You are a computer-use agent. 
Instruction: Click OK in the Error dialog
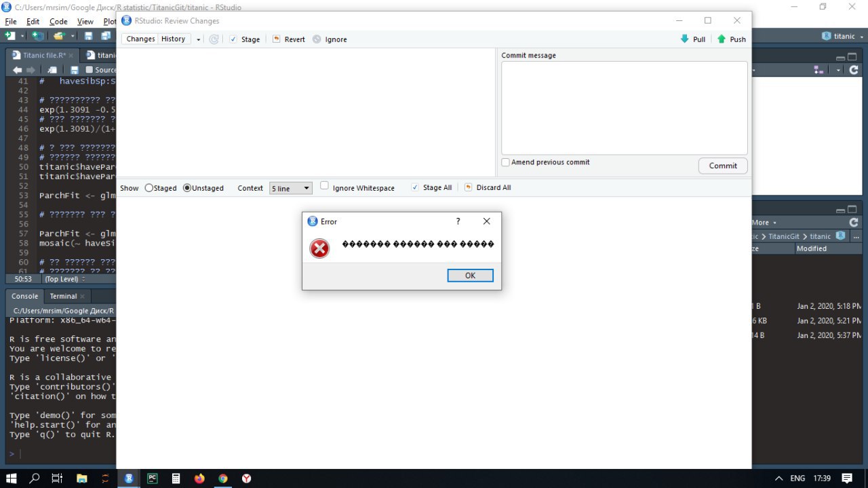[470, 276]
